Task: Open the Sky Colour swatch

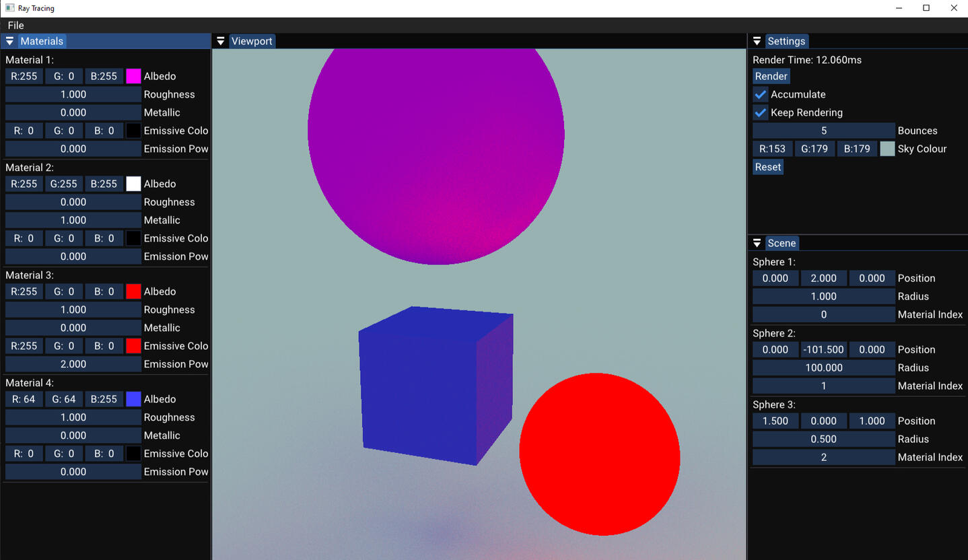Action: tap(887, 149)
